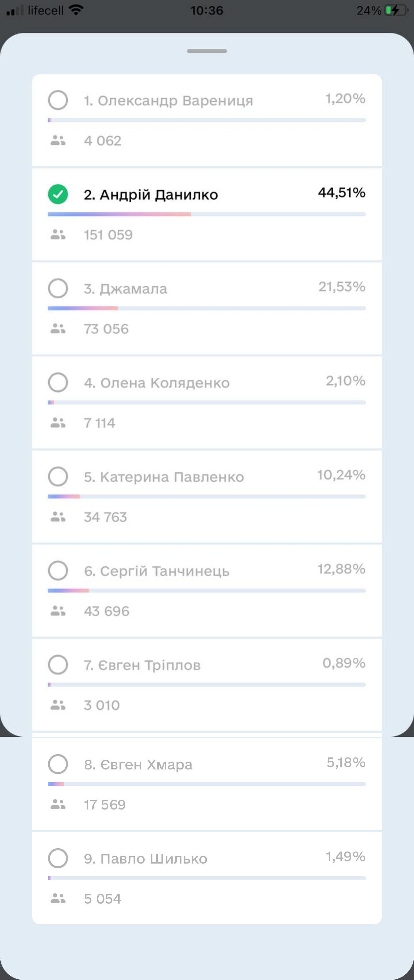Tap the Євген Тріплов candidate name
Image resolution: width=414 pixels, height=980 pixels.
[142, 665]
